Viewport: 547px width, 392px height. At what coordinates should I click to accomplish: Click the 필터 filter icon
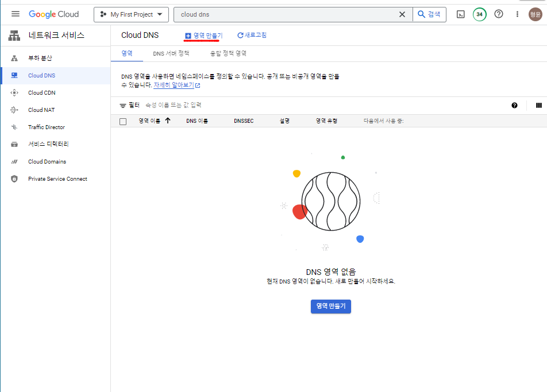123,105
